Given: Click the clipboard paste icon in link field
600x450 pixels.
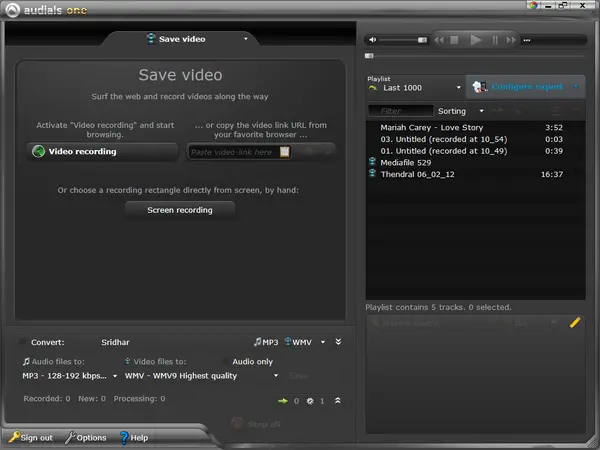Looking at the screenshot, I should pyautogui.click(x=285, y=152).
